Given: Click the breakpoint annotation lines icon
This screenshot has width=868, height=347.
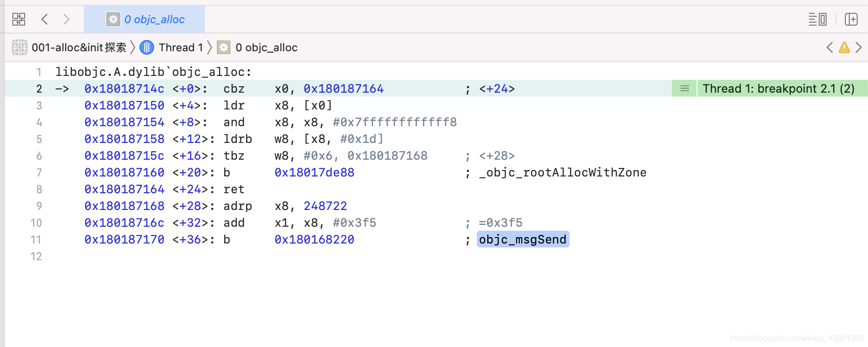Looking at the screenshot, I should (x=684, y=89).
